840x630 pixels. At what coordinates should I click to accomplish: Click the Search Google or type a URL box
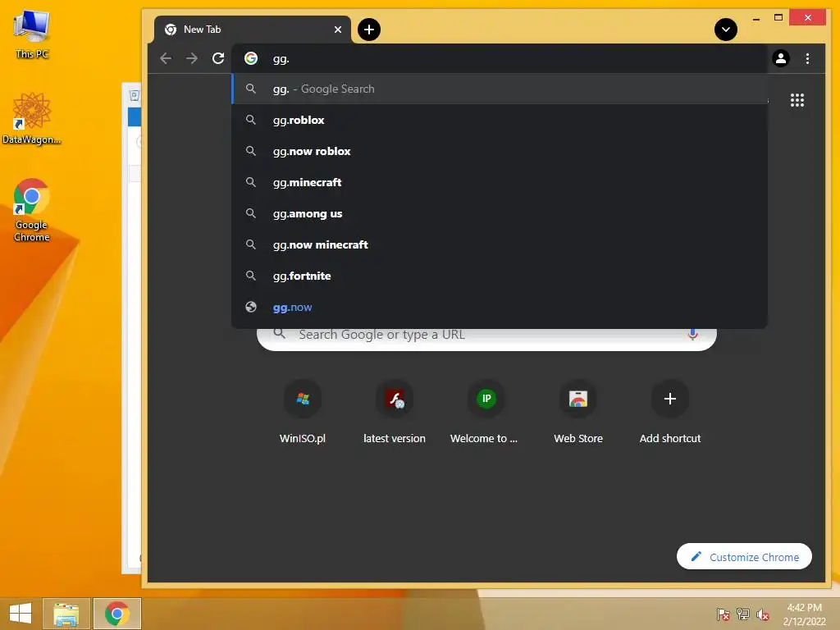(486, 339)
